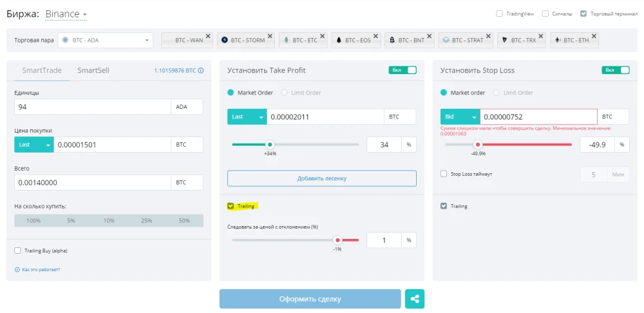Switch to the SmartTrade tab
644x313 pixels.
tap(42, 70)
